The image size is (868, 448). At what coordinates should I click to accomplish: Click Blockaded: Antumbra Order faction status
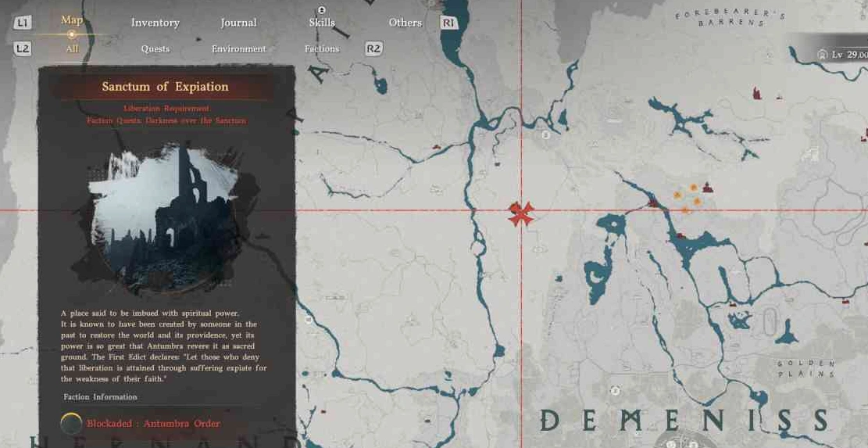point(153,424)
